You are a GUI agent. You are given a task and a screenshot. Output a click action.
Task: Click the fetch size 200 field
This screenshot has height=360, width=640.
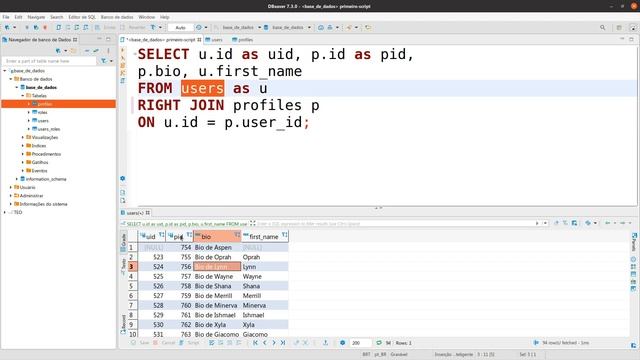pos(360,343)
